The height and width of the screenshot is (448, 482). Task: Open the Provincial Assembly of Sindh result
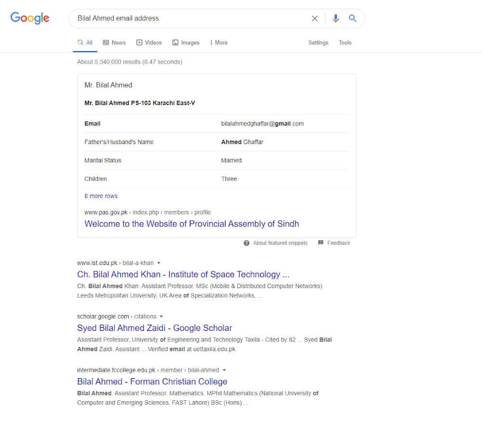(191, 224)
